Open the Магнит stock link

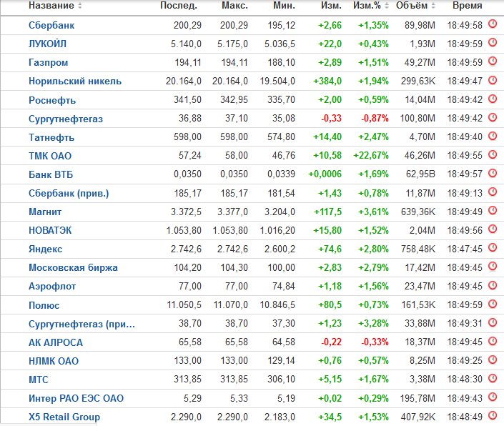[x=45, y=212]
